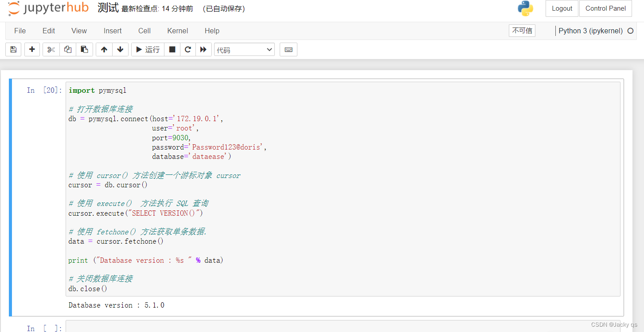644x332 pixels.
Task: Save the notebook using the save icon
Action: tap(13, 49)
